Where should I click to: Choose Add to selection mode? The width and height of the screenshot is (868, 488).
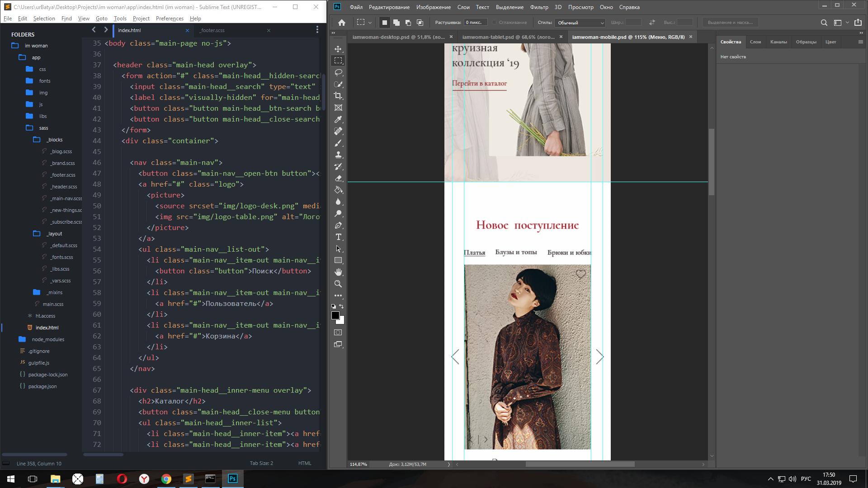tap(396, 23)
